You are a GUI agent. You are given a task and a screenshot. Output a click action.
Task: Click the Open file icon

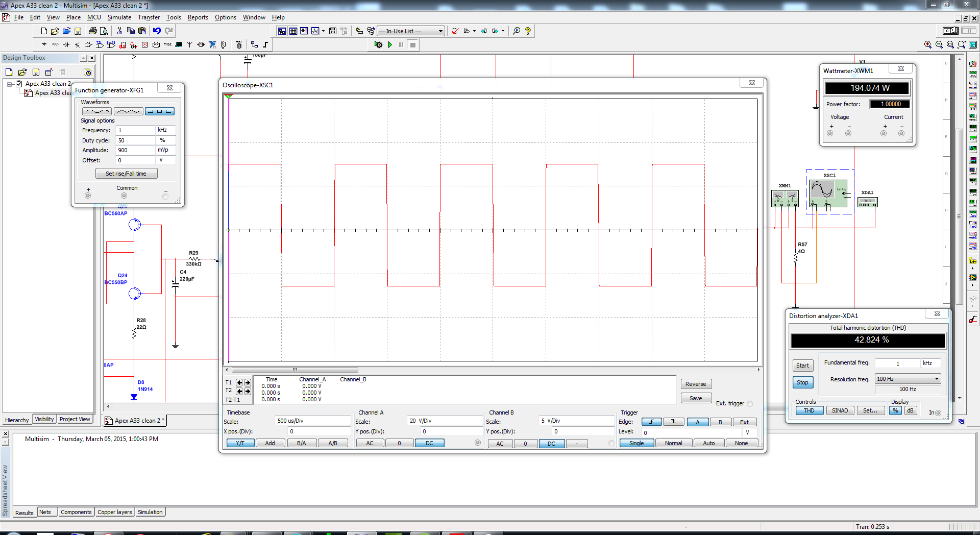(x=55, y=31)
